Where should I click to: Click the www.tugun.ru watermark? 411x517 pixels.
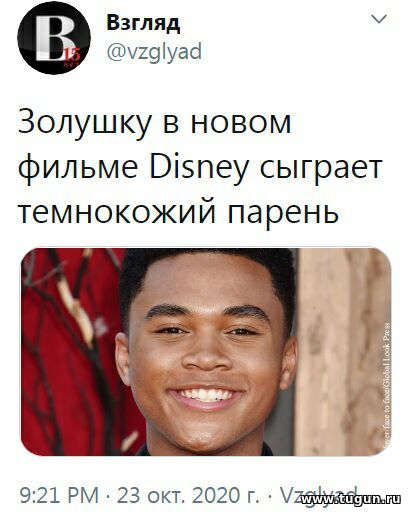[x=351, y=499]
